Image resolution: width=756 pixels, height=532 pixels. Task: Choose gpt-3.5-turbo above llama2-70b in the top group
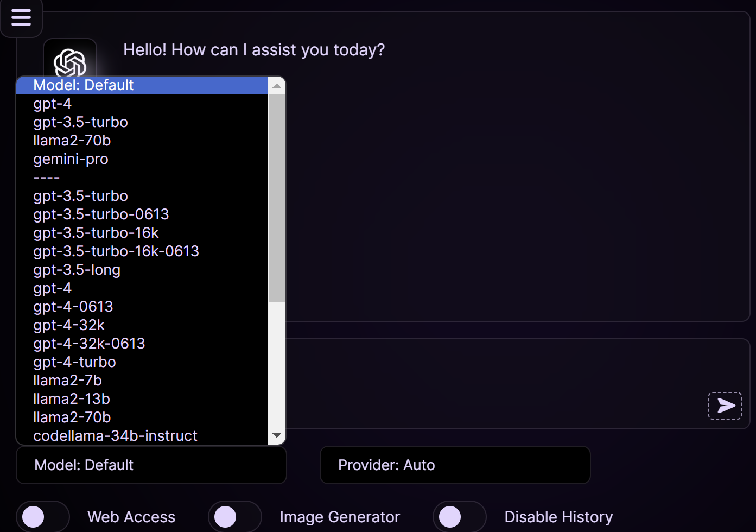click(142, 122)
